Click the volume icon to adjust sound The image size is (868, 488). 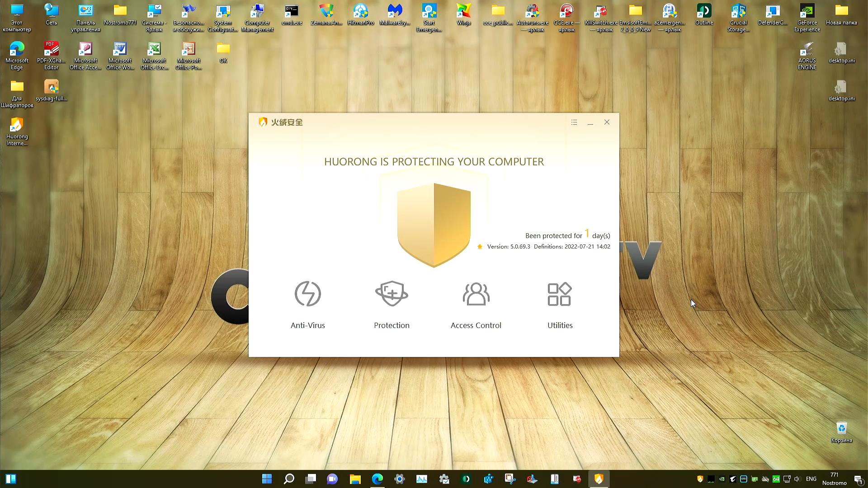[797, 479]
